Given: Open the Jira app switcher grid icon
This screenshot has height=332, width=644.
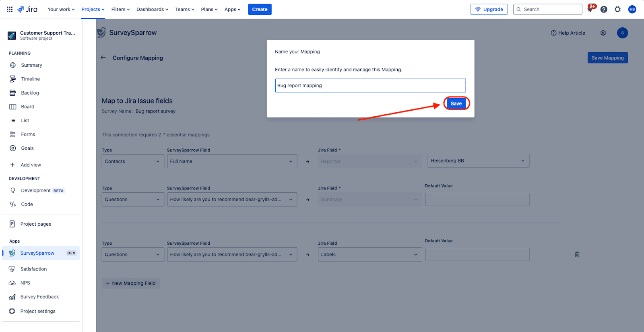Looking at the screenshot, I should coord(10,9).
